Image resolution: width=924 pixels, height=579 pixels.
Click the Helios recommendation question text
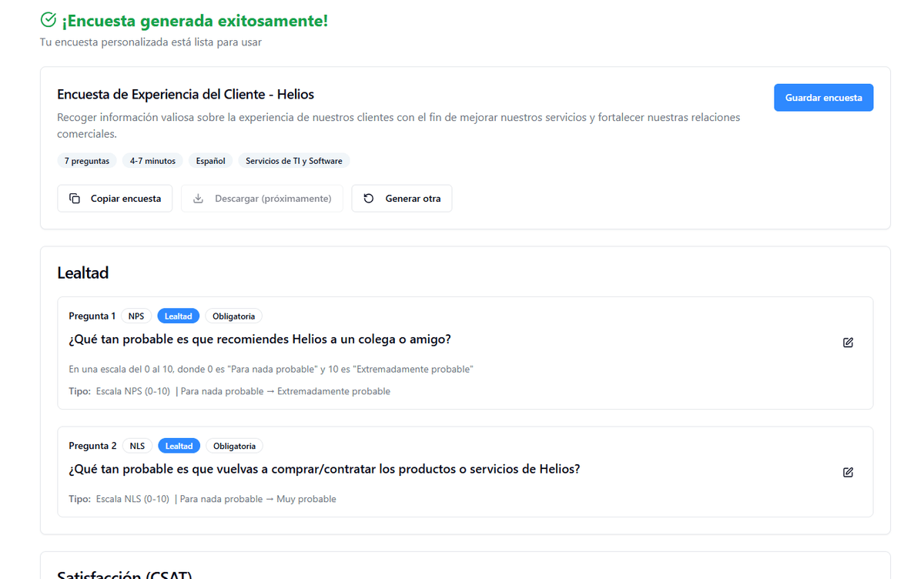click(259, 340)
